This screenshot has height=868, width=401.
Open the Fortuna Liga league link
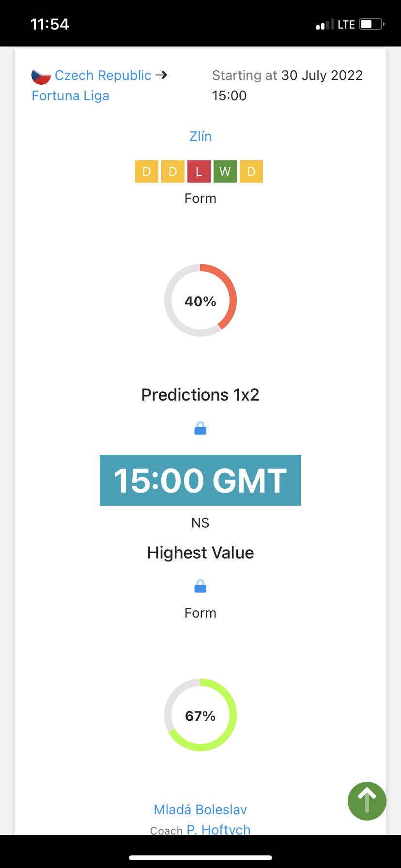(71, 96)
